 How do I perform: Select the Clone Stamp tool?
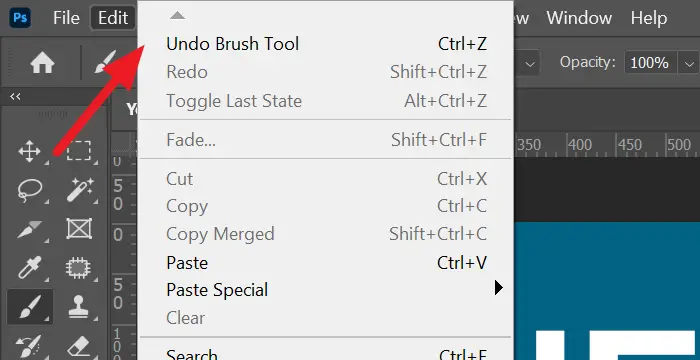[x=79, y=307]
